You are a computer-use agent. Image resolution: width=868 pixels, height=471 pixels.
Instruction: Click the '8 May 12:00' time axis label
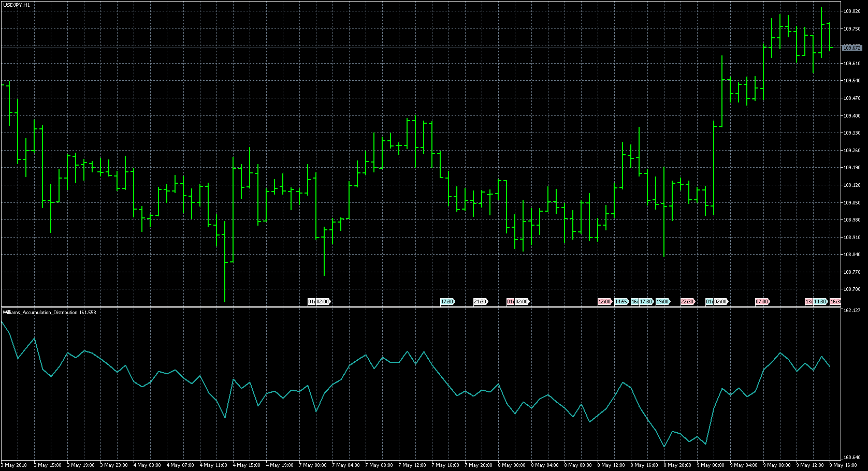[x=611, y=465]
